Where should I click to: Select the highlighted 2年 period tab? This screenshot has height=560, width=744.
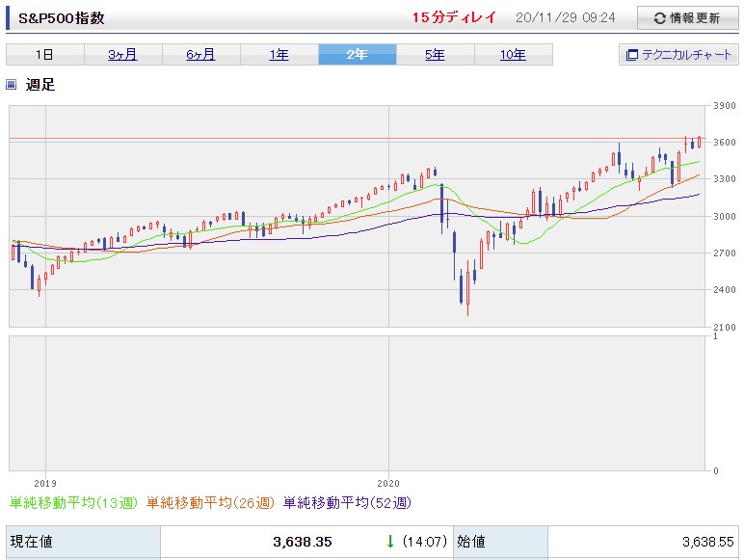coord(358,55)
